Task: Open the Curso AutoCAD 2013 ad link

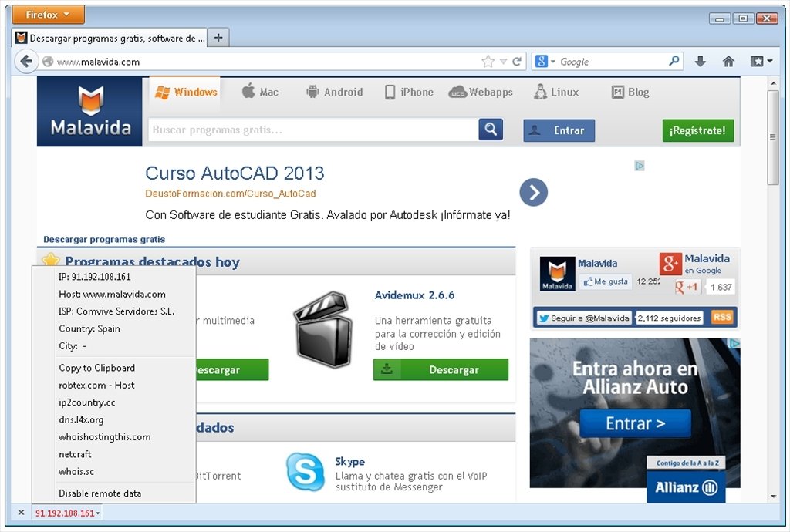Action: point(235,173)
